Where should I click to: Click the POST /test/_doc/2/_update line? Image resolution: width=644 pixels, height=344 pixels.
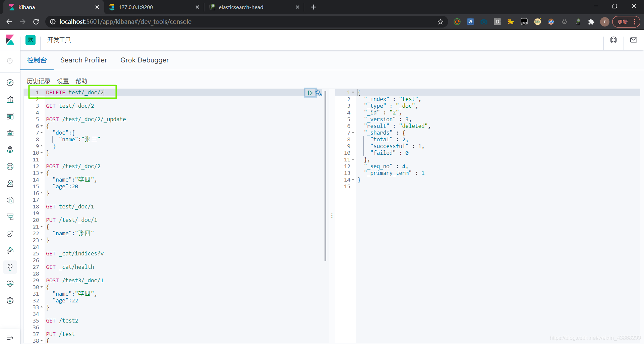click(x=86, y=119)
